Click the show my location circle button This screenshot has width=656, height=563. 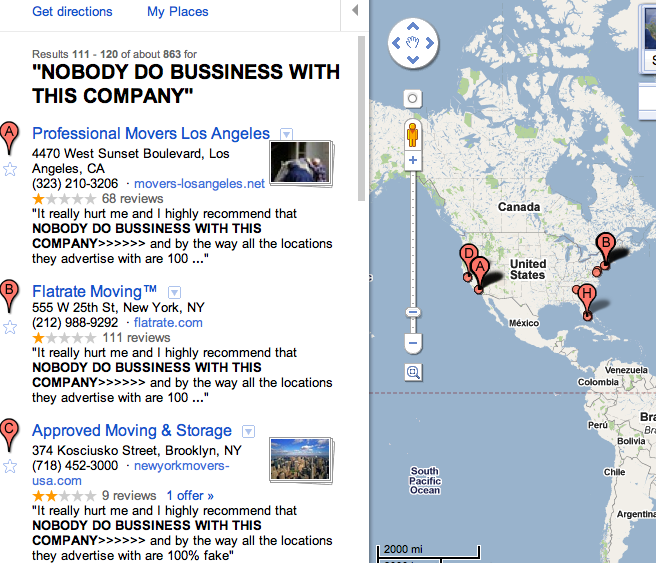413,99
